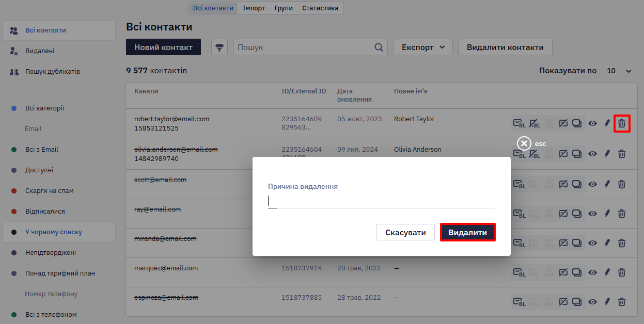Open Всі контакти in the sidebar
This screenshot has width=644, height=324.
(59, 30)
